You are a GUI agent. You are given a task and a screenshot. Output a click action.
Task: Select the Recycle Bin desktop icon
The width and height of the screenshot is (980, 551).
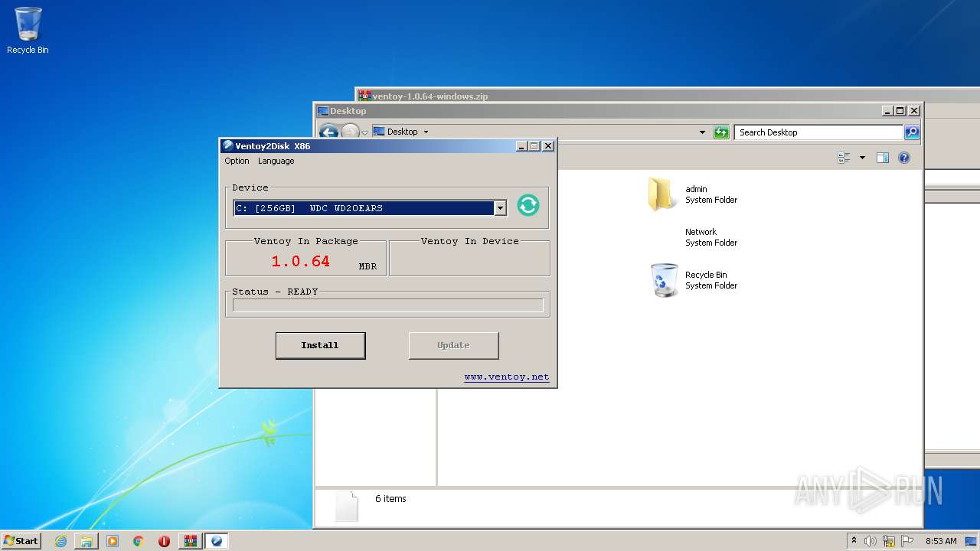tap(28, 31)
